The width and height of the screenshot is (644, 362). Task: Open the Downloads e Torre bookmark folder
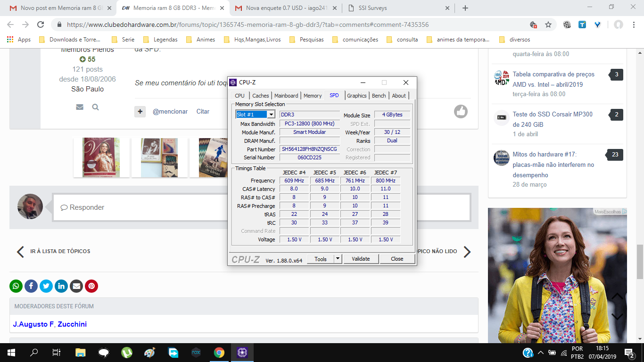click(70, 40)
